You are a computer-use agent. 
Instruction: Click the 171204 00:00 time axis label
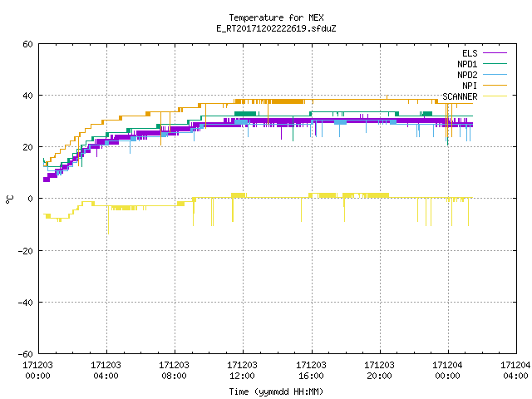pyautogui.click(x=447, y=370)
